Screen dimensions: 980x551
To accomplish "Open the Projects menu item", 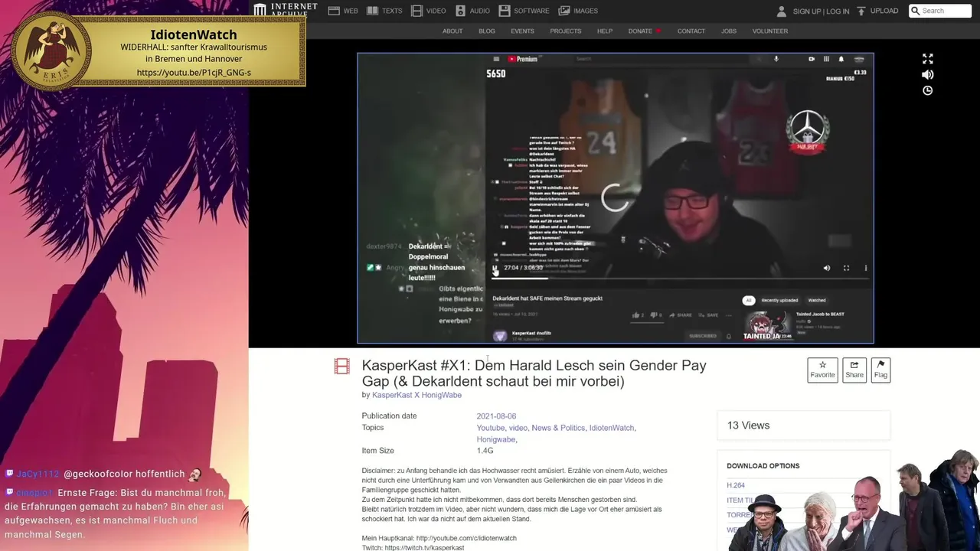I will click(x=566, y=31).
